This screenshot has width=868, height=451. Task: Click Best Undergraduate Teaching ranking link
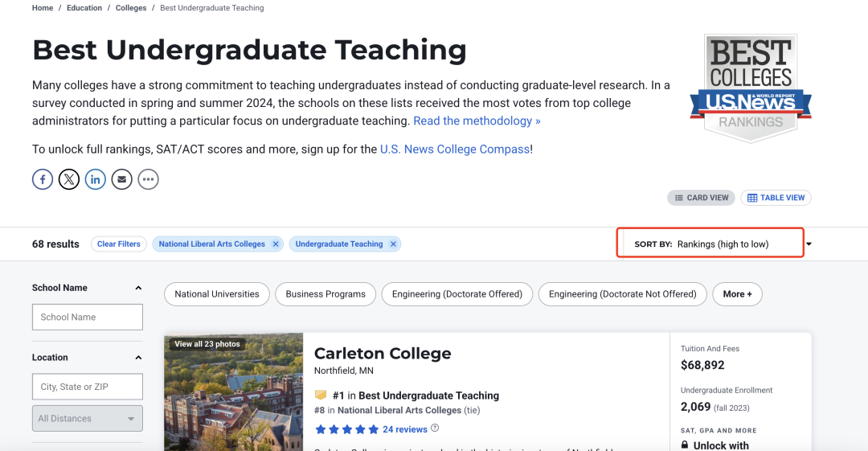pos(429,396)
